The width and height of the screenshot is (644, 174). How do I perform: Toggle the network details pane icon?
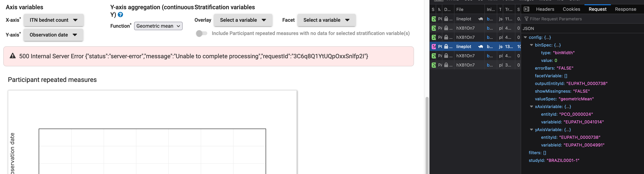pyautogui.click(x=526, y=9)
